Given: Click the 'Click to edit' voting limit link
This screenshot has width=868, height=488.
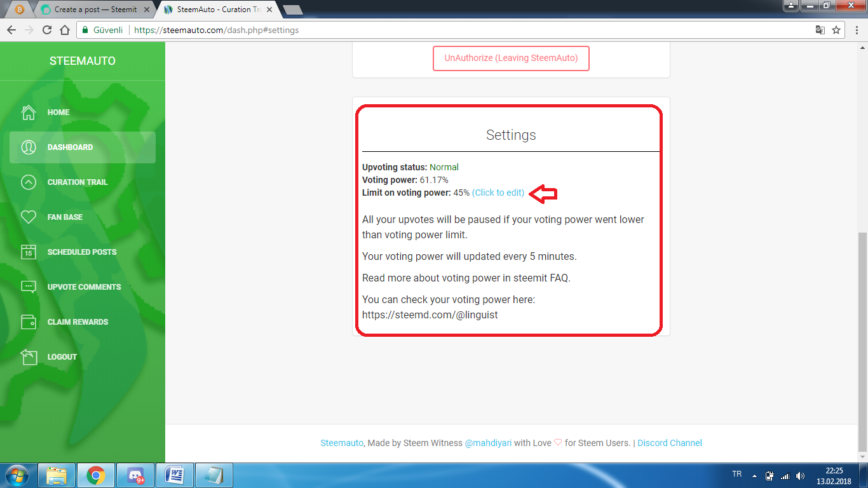Looking at the screenshot, I should [x=498, y=193].
